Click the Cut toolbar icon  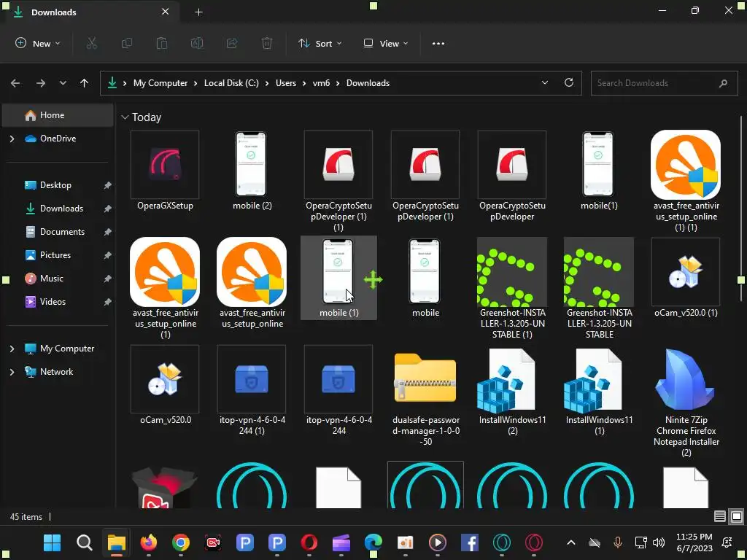(x=91, y=43)
